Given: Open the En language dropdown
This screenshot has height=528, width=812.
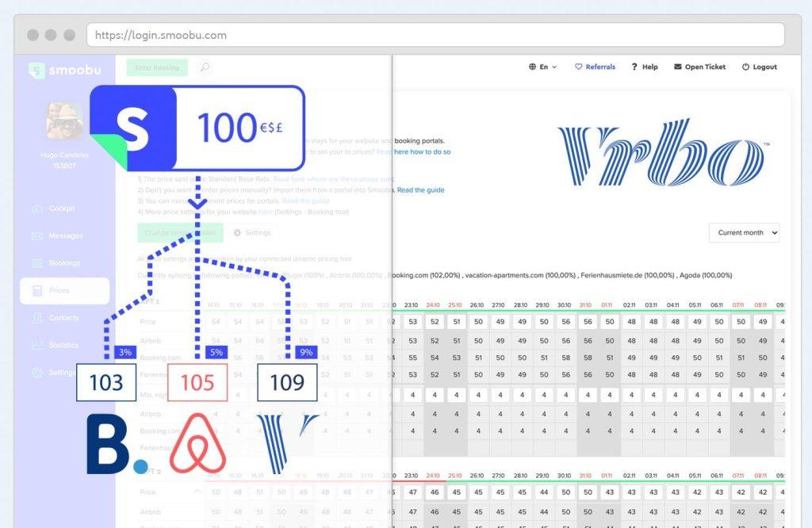Looking at the screenshot, I should pyautogui.click(x=542, y=67).
